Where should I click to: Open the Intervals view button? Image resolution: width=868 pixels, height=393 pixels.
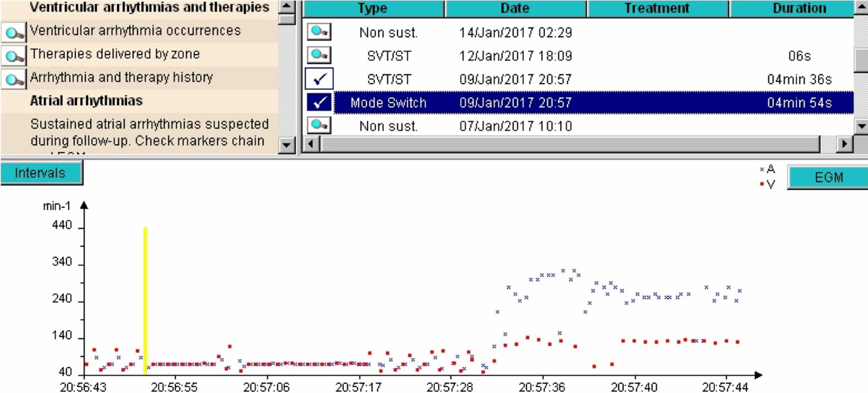tap(40, 173)
